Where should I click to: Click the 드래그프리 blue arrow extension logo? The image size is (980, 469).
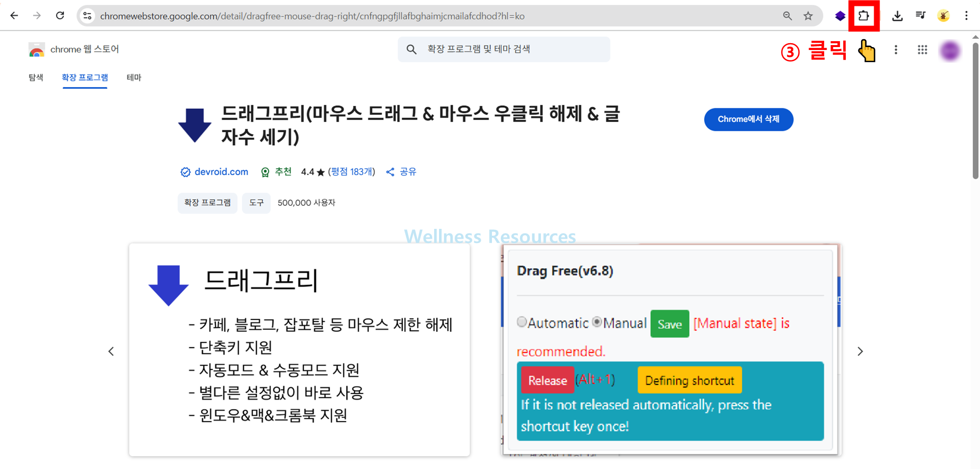195,125
